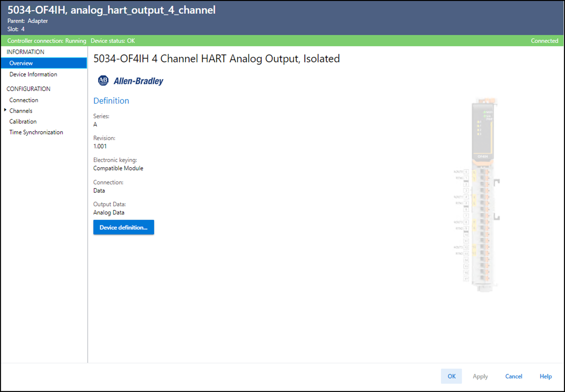
Task: Click the Compatible Module keying value
Action: pyautogui.click(x=118, y=168)
